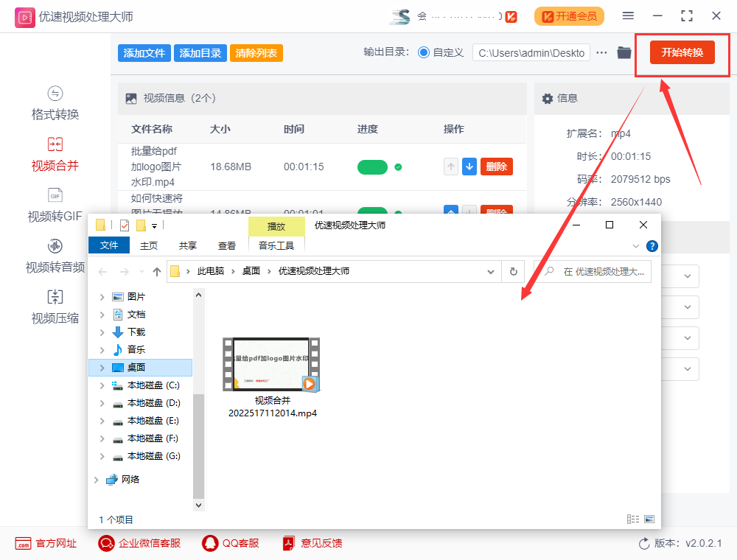Switch Explorer to large icons view
737x560 pixels.
click(649, 519)
